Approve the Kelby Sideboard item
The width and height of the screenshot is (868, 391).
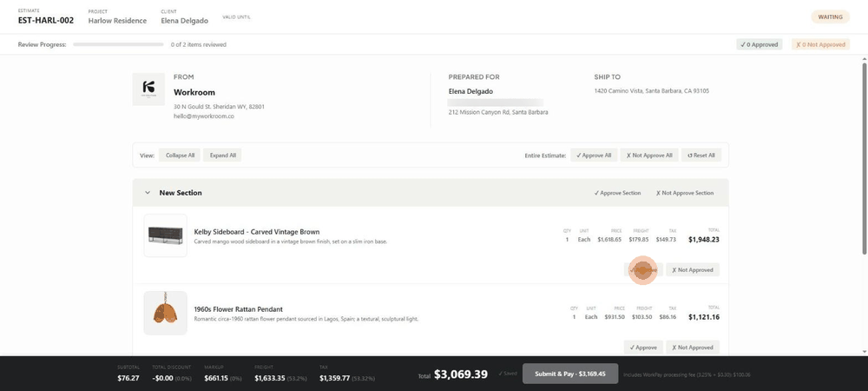click(x=643, y=270)
